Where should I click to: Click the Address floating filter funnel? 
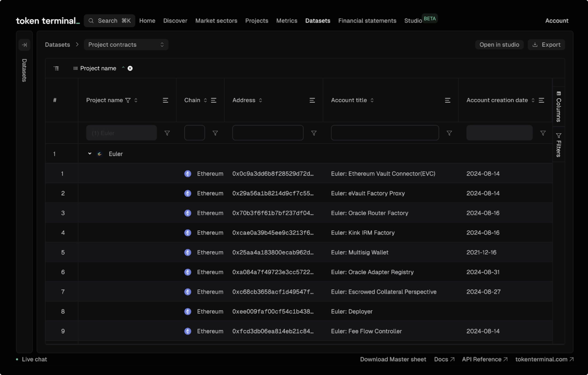(x=314, y=133)
